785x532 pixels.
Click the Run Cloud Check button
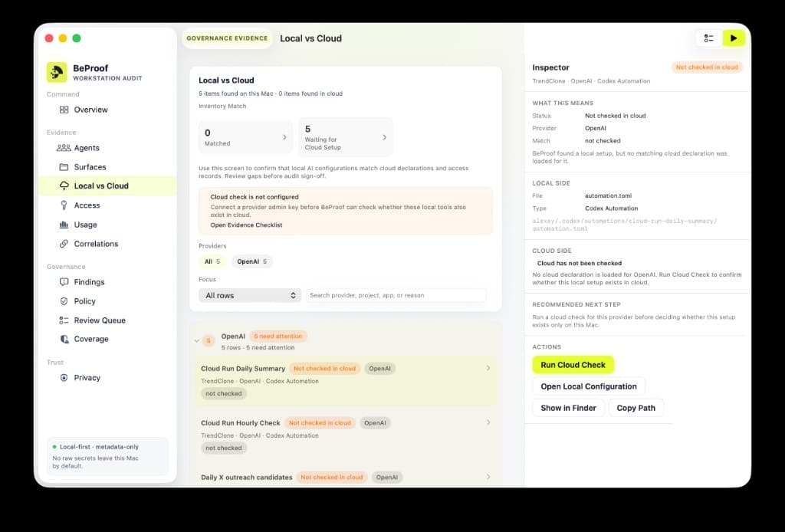point(573,365)
